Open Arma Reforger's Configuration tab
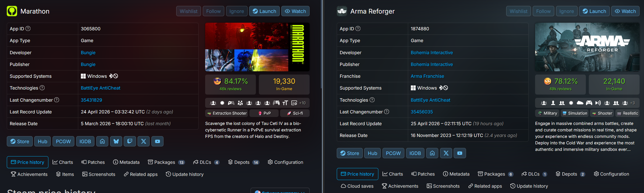 click(x=611, y=174)
